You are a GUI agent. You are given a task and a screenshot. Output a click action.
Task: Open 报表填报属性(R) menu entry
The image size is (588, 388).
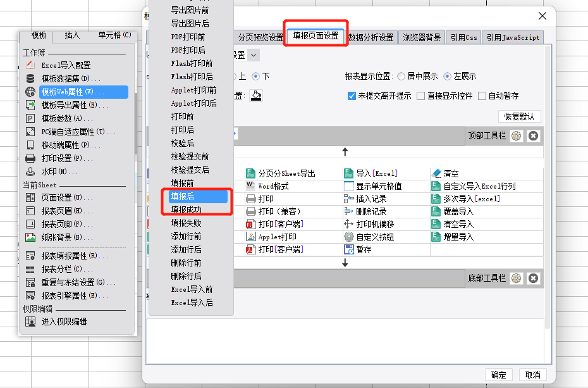tap(75, 256)
